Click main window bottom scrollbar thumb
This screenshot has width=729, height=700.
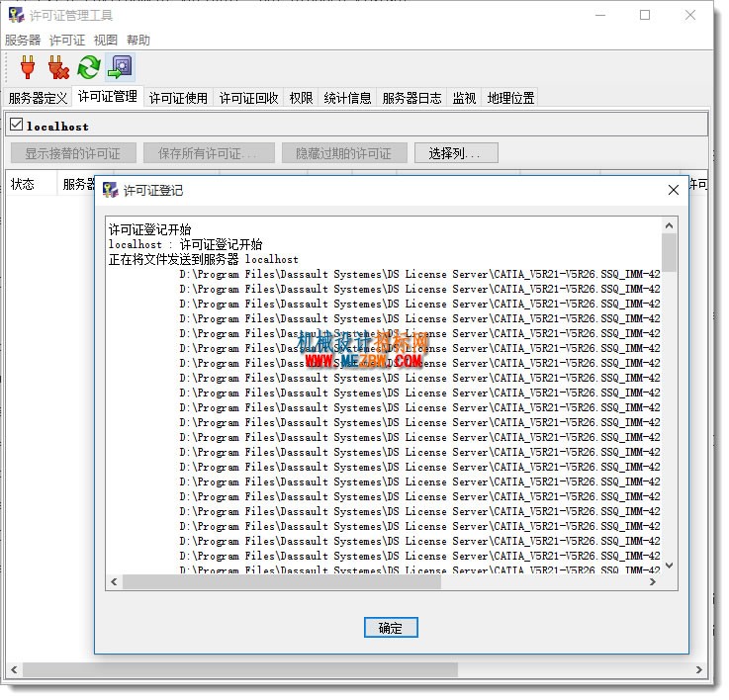(240, 670)
